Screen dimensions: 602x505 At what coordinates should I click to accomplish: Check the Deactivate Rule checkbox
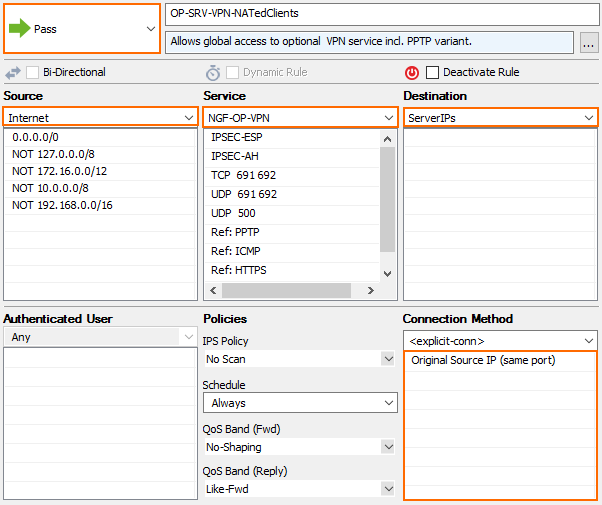(432, 72)
